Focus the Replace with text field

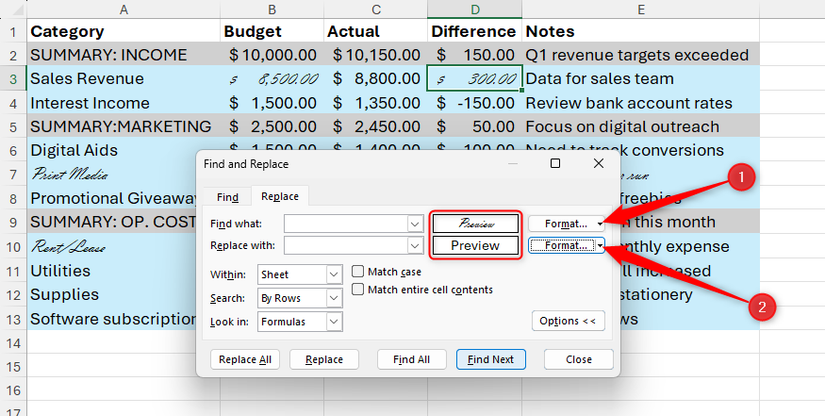(x=346, y=245)
